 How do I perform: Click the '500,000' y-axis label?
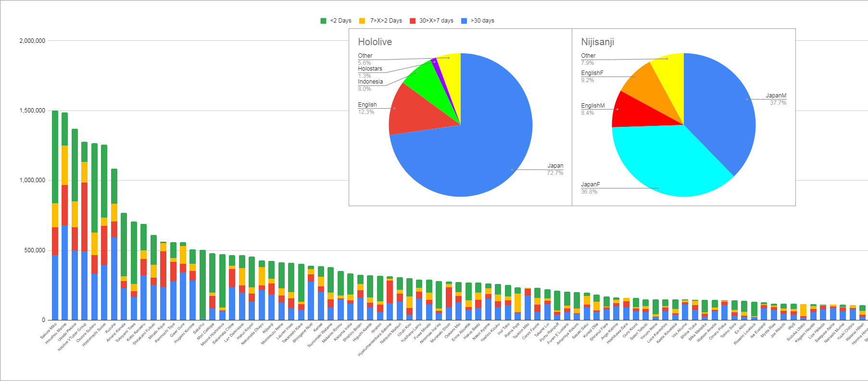34,250
